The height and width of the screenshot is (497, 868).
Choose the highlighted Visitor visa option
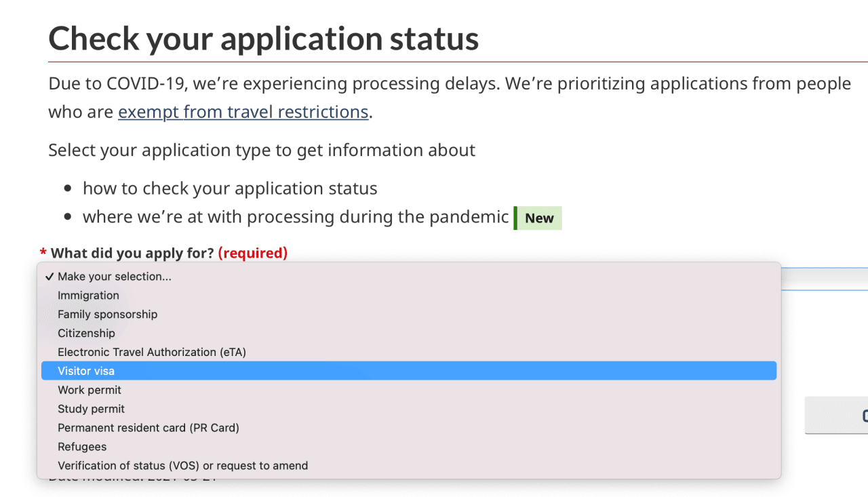coord(86,372)
